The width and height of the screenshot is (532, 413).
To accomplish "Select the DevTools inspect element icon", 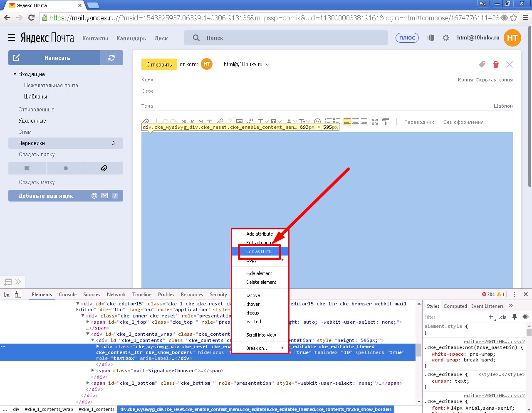I will [x=7, y=294].
